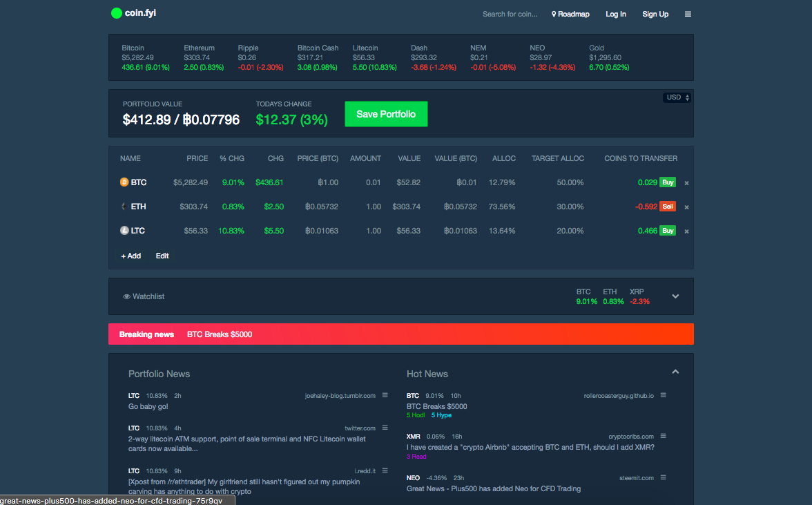
Task: Click the ETH coin icon in portfolio
Action: click(124, 206)
